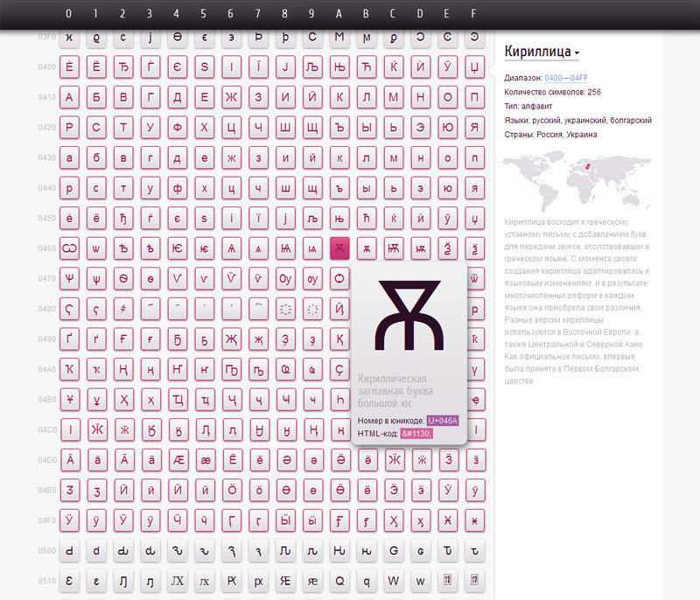
Task: Click the capital Я tile in row 0420
Action: tap(474, 128)
